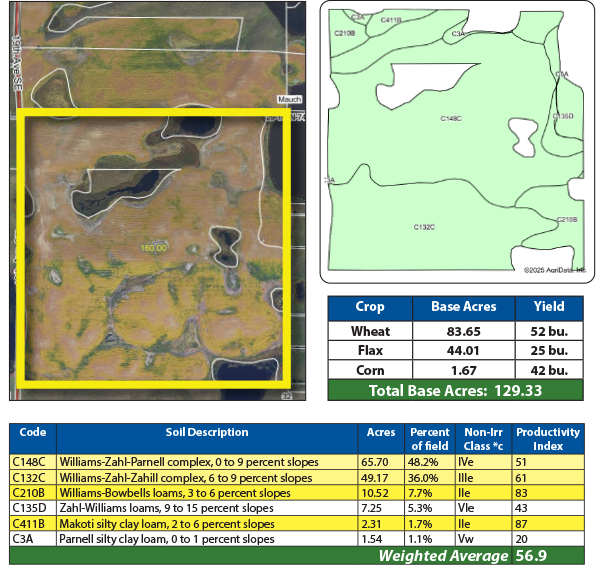Select the Wheat crop cell

pyautogui.click(x=370, y=331)
